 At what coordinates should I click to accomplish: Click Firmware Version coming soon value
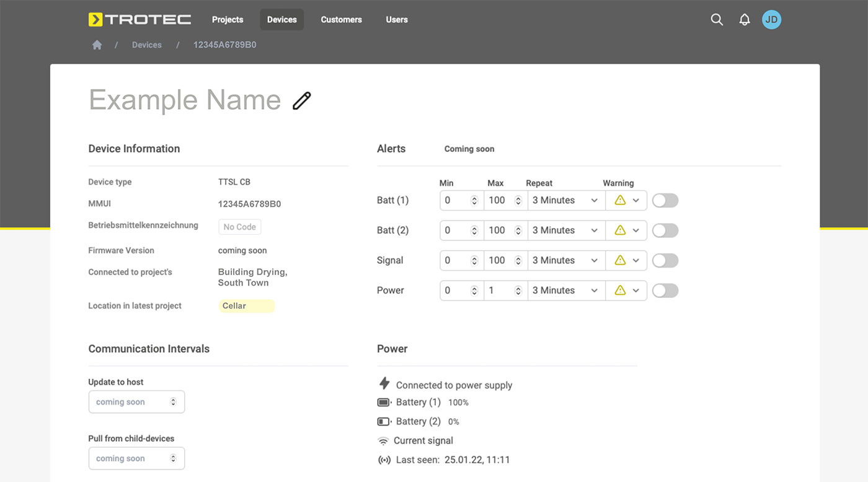pyautogui.click(x=242, y=250)
